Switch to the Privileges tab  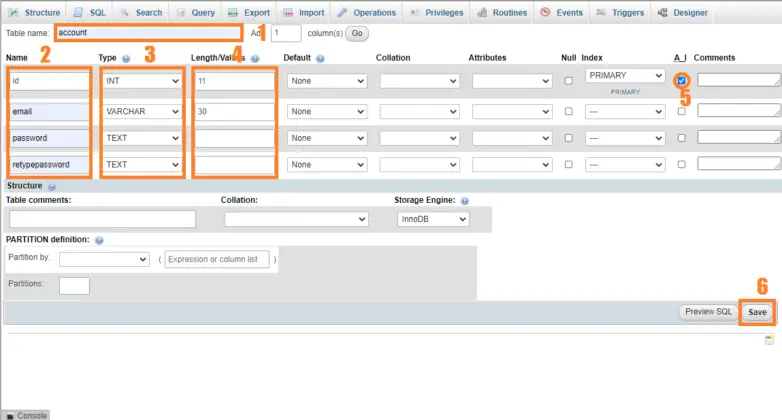[436, 12]
